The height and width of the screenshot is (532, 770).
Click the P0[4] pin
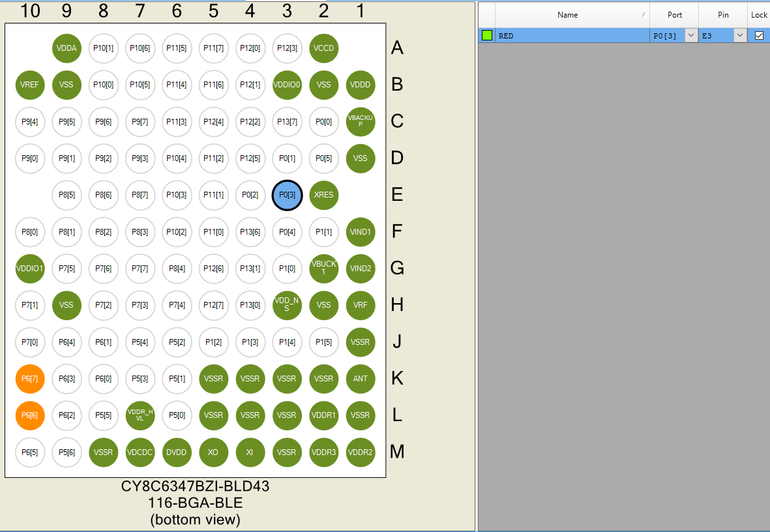pos(288,232)
